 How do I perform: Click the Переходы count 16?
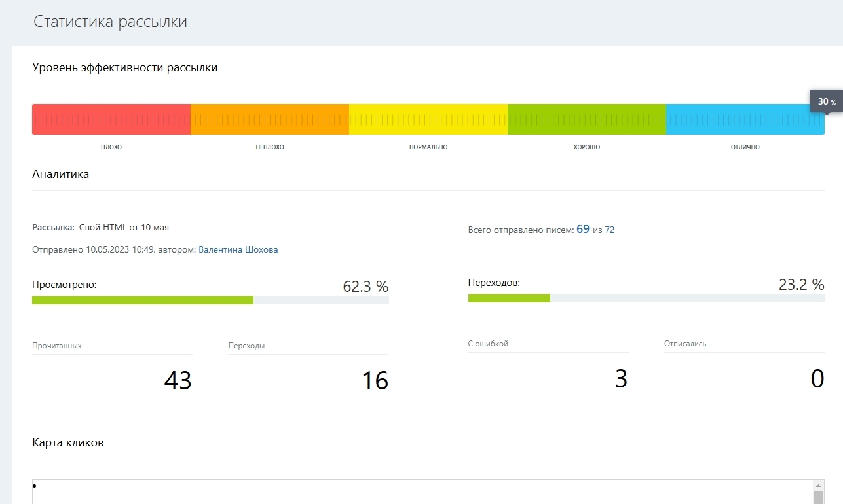[375, 380]
